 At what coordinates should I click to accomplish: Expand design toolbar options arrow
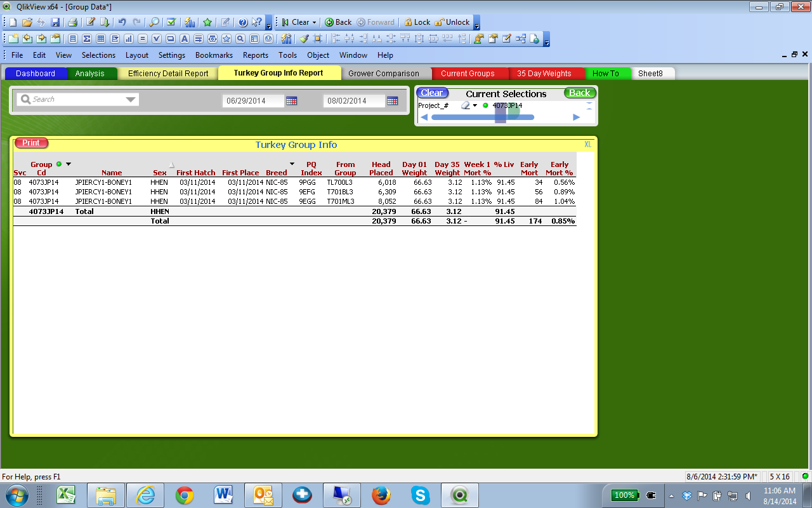[x=546, y=39]
